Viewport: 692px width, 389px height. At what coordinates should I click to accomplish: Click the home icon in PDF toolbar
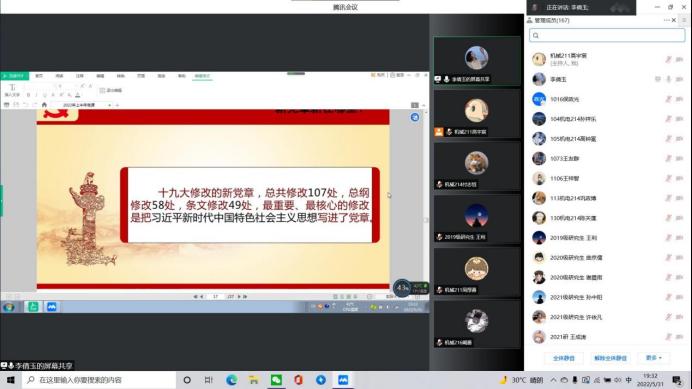tap(44, 105)
